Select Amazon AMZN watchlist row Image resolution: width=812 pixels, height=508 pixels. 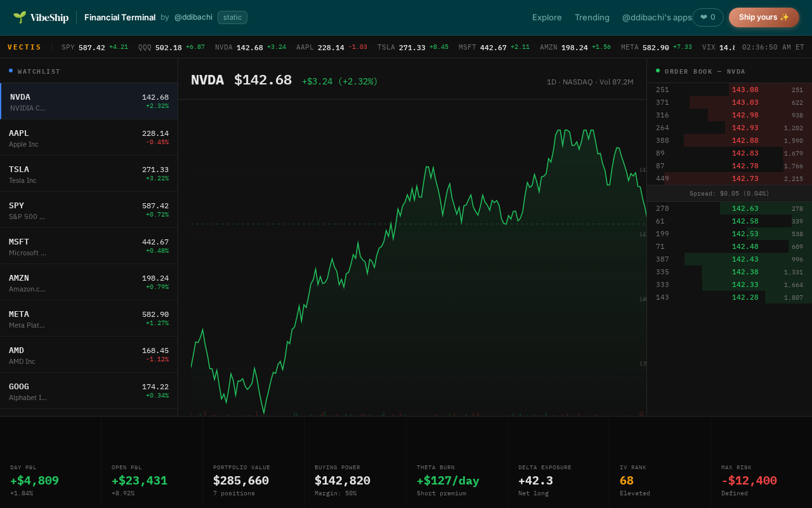[x=89, y=283]
